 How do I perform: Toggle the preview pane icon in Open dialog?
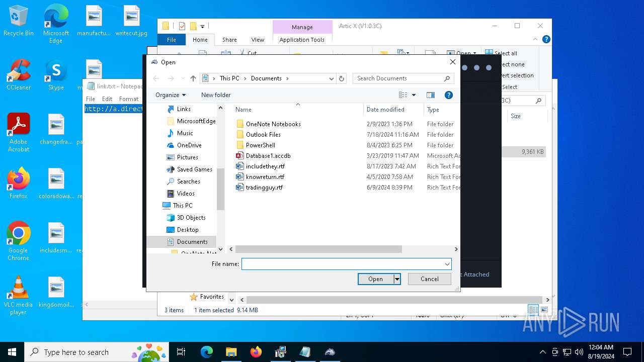(431, 95)
